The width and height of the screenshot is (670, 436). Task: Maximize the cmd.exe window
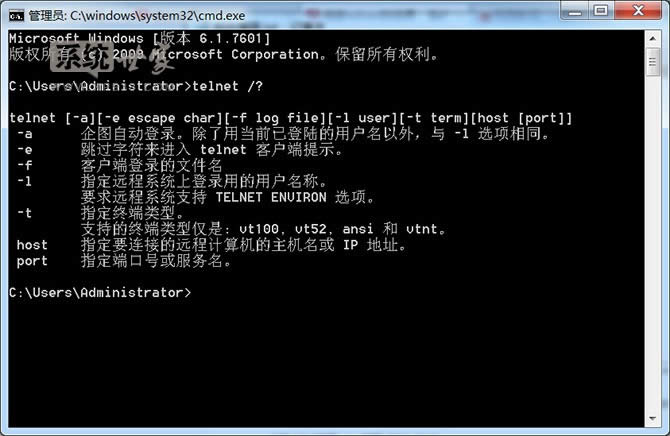click(601, 10)
